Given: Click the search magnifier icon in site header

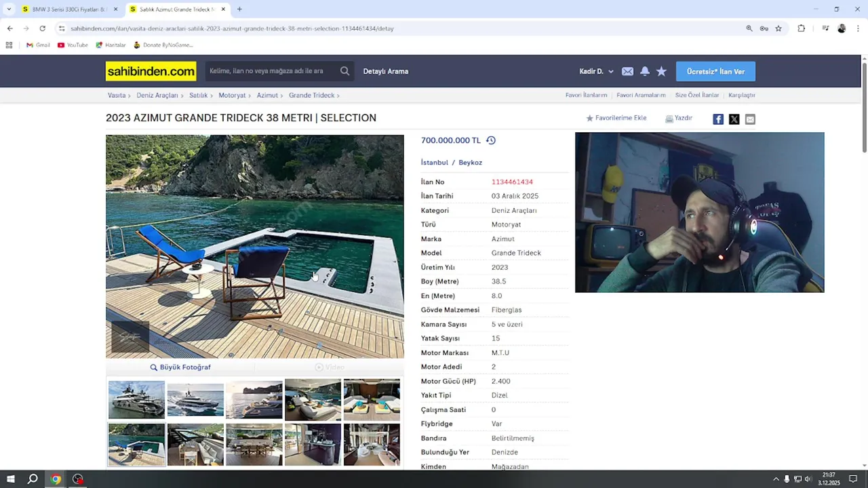Looking at the screenshot, I should coord(344,71).
